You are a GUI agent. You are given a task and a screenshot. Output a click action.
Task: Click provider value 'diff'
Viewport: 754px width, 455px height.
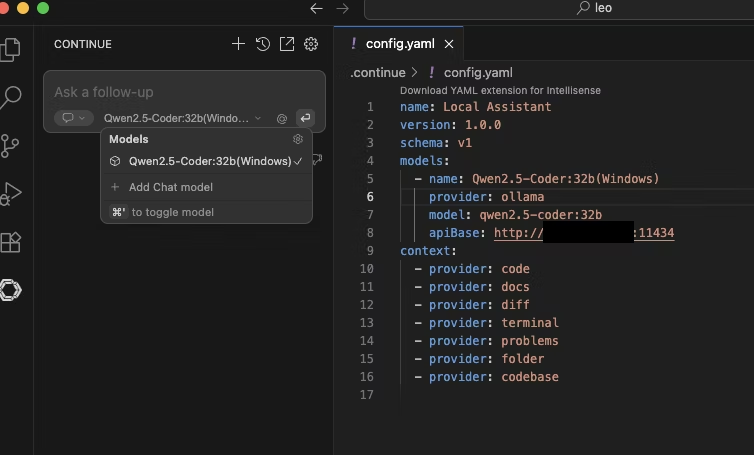(515, 305)
